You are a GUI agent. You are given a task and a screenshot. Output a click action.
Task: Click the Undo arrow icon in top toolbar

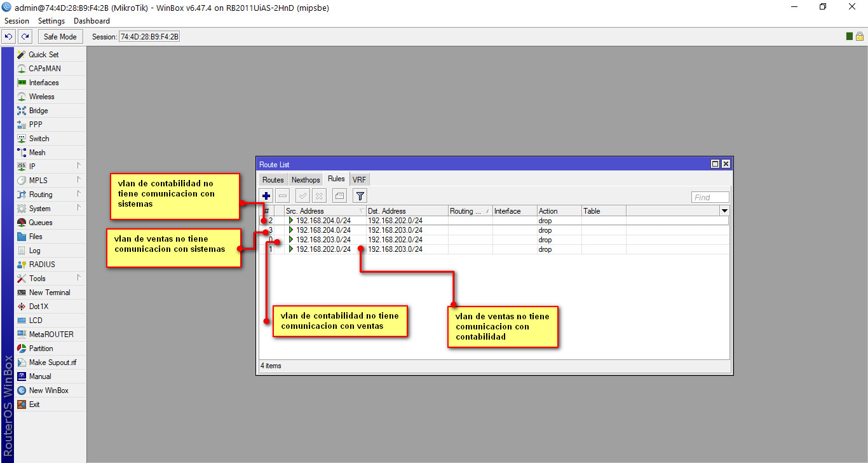[9, 37]
